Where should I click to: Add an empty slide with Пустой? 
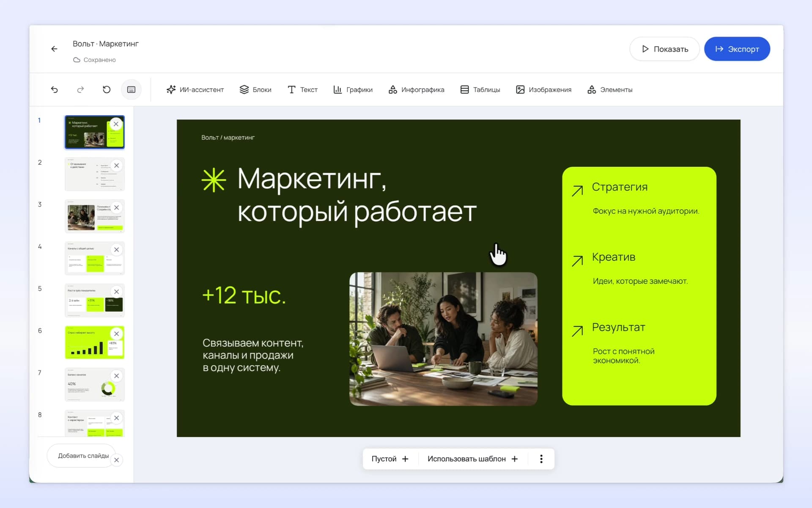390,459
